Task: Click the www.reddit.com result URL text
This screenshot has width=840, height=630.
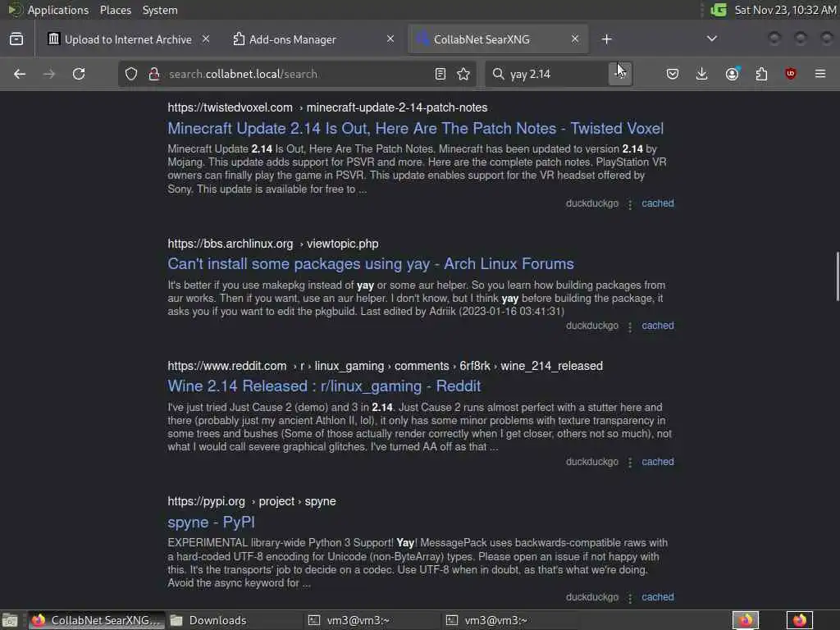Action: pos(386,366)
